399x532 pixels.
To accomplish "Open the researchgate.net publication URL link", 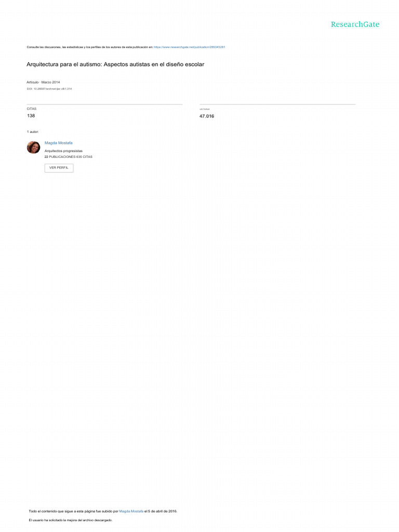I will (189, 47).
